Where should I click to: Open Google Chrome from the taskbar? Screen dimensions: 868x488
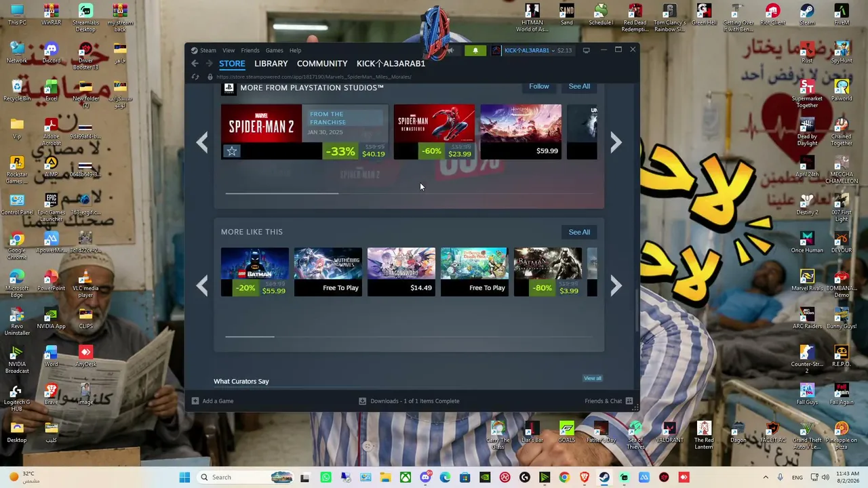click(x=564, y=477)
